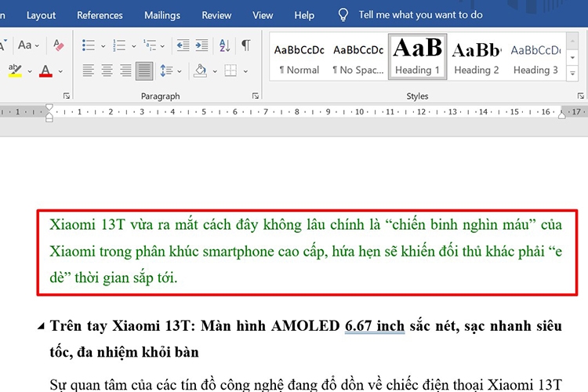
Task: Open the View tab
Action: click(263, 16)
